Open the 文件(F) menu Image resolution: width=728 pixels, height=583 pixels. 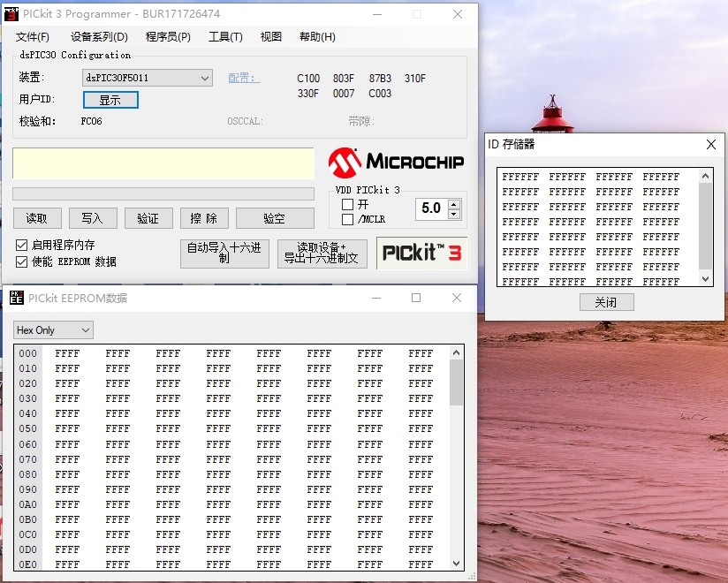coord(33,37)
